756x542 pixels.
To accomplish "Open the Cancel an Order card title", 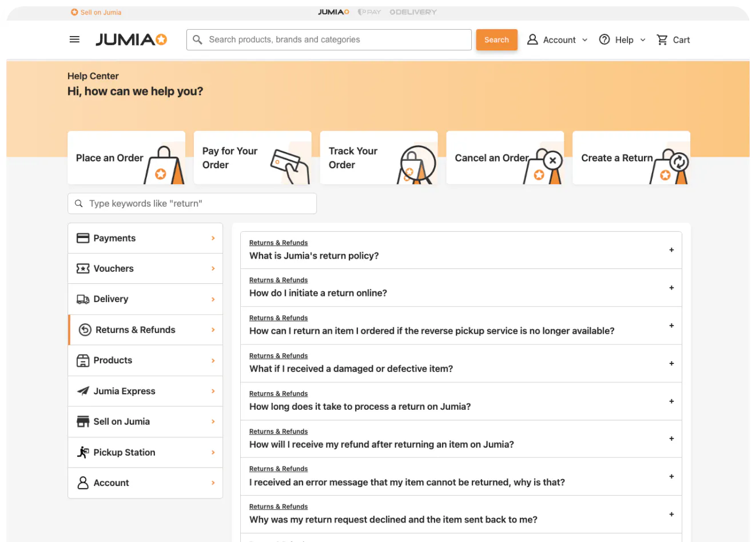I will tap(492, 158).
